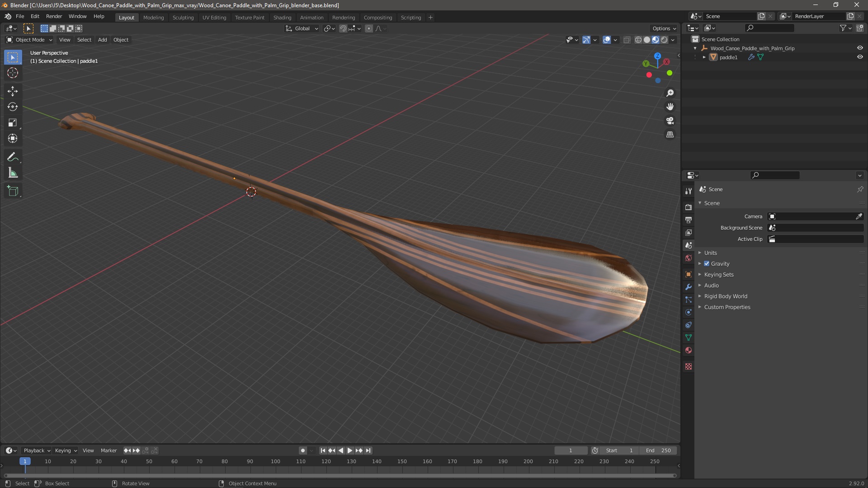
Task: Click the Zoom view magnifier icon
Action: (x=670, y=93)
